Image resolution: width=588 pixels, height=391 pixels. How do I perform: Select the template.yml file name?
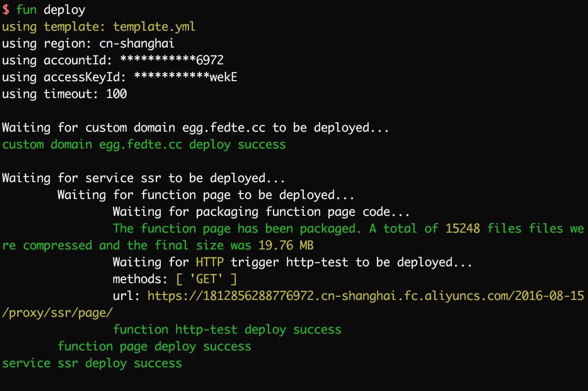click(x=154, y=27)
